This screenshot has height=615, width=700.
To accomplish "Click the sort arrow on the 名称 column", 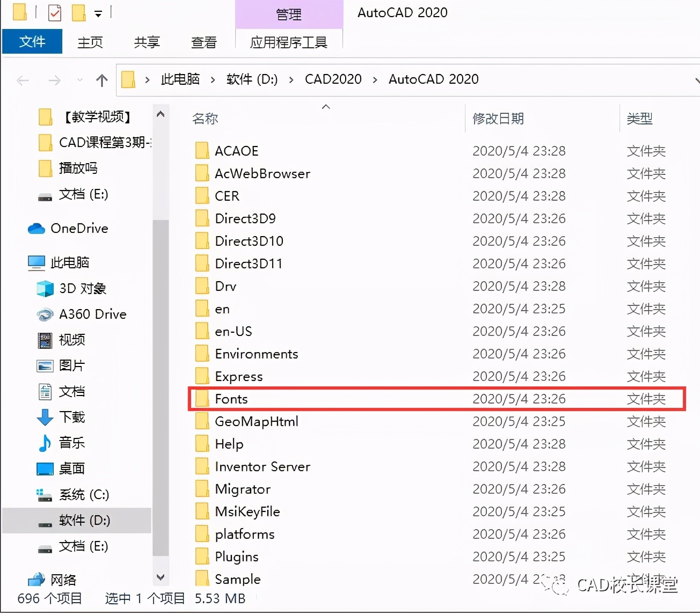I will 325,107.
